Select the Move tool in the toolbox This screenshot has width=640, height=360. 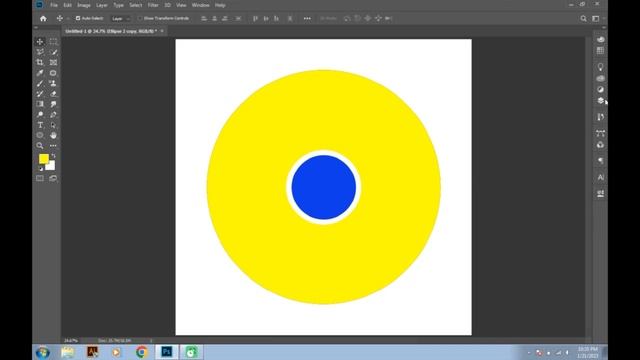(40, 42)
